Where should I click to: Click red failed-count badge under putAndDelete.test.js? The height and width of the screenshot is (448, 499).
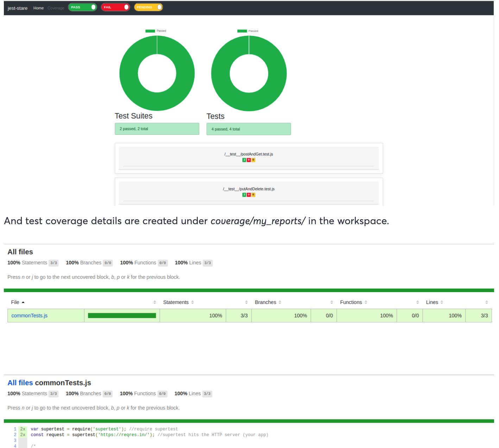click(249, 195)
